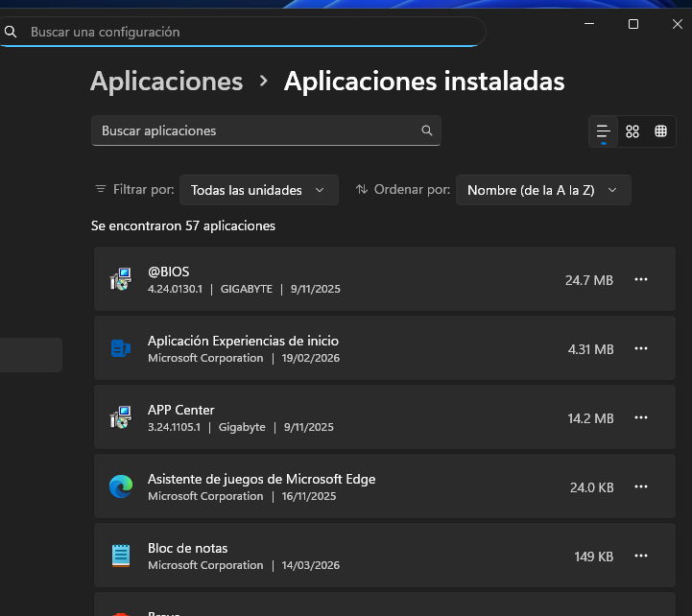Select the Aplicación Experiencias de inicio entry

pyautogui.click(x=385, y=348)
